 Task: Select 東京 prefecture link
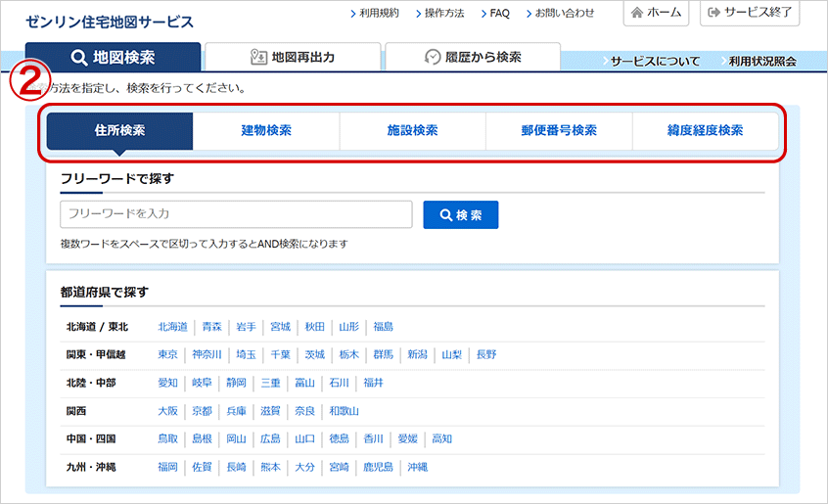(x=167, y=354)
